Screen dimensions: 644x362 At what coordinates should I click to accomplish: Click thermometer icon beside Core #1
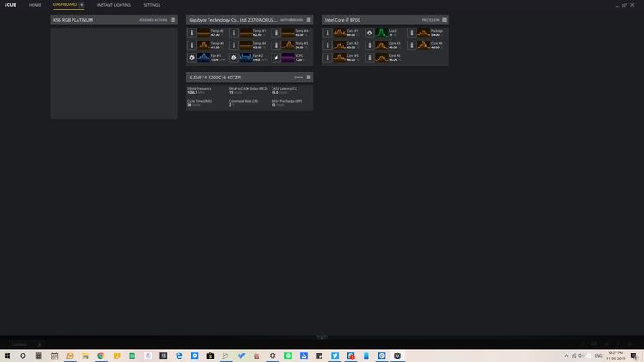(328, 33)
